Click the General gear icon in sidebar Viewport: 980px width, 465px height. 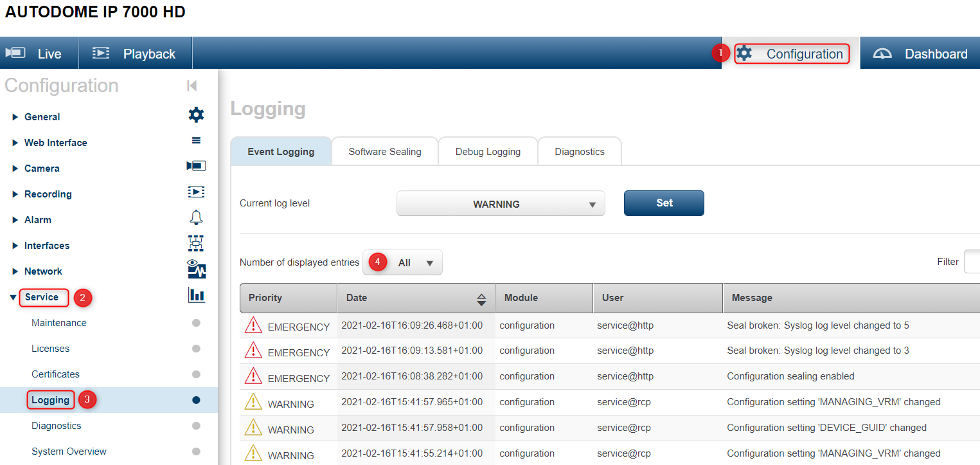(x=196, y=115)
